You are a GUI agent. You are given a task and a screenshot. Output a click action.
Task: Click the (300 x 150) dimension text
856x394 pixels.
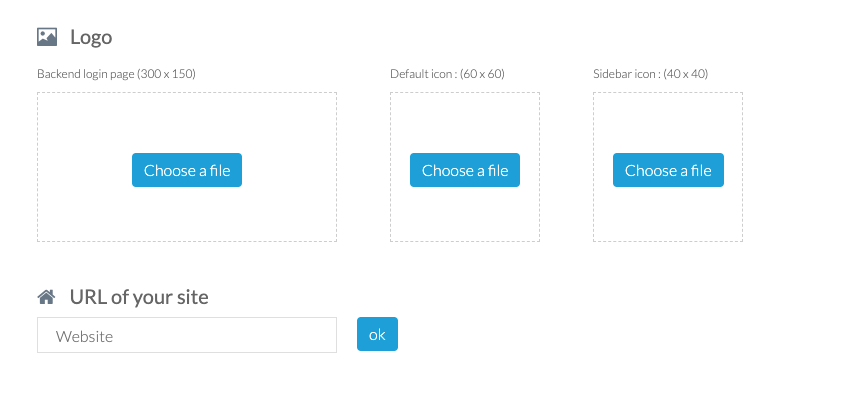pyautogui.click(x=167, y=74)
